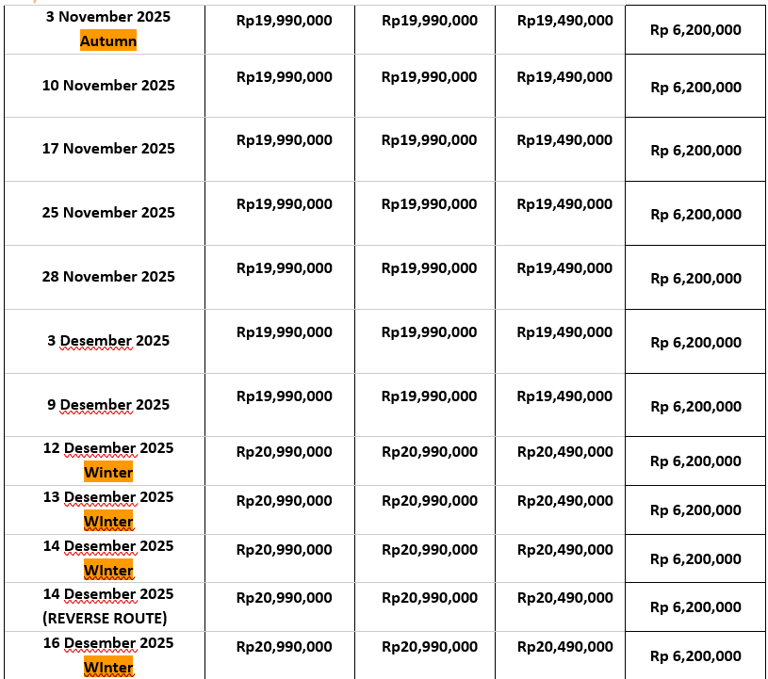
Task: Click the 10 November 2025 date cell
Action: click(x=108, y=85)
